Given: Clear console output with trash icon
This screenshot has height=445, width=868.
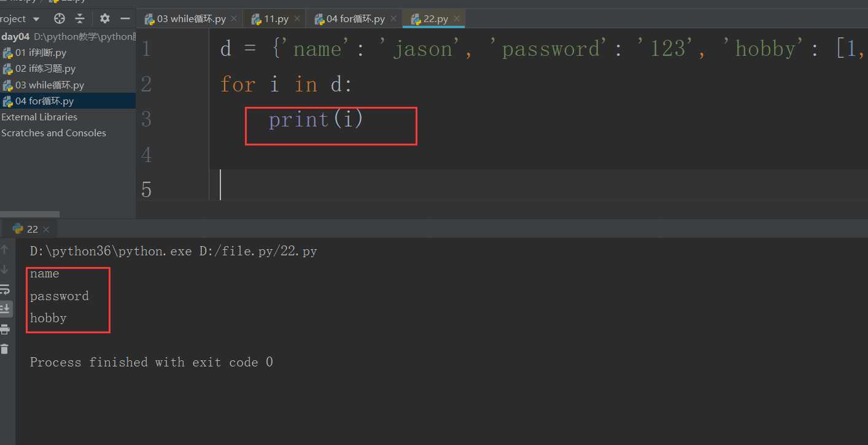Looking at the screenshot, I should (x=4, y=349).
